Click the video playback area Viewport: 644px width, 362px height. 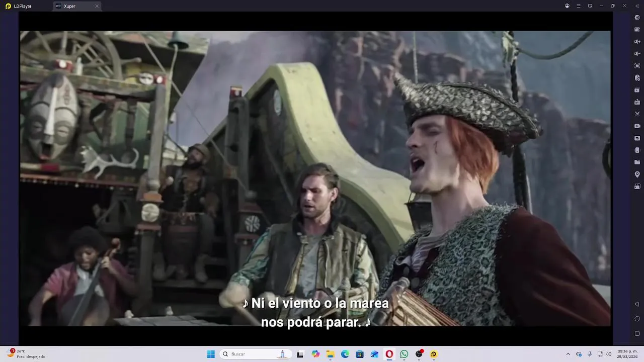pos(315,178)
